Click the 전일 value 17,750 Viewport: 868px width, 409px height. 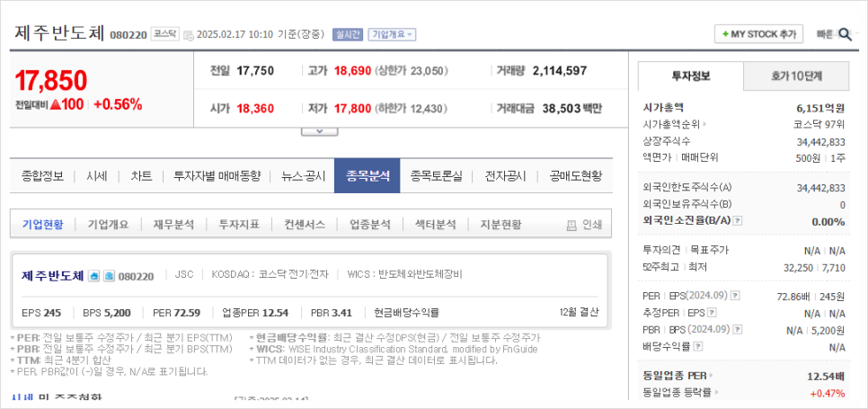[255, 71]
